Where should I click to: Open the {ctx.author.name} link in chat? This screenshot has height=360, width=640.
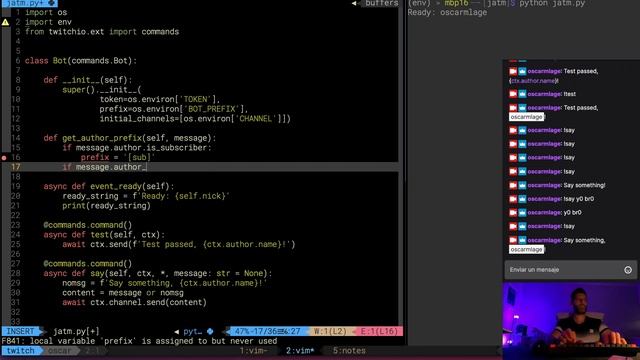533,81
